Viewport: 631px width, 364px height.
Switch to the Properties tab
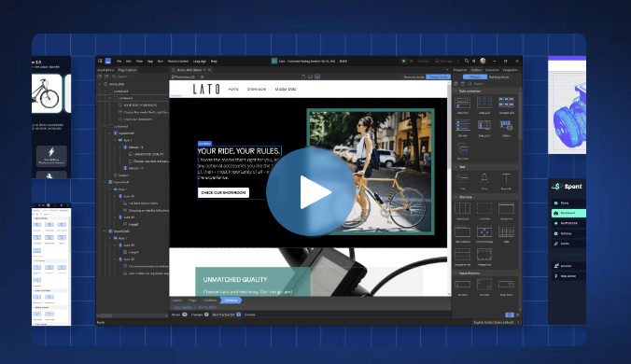[460, 70]
